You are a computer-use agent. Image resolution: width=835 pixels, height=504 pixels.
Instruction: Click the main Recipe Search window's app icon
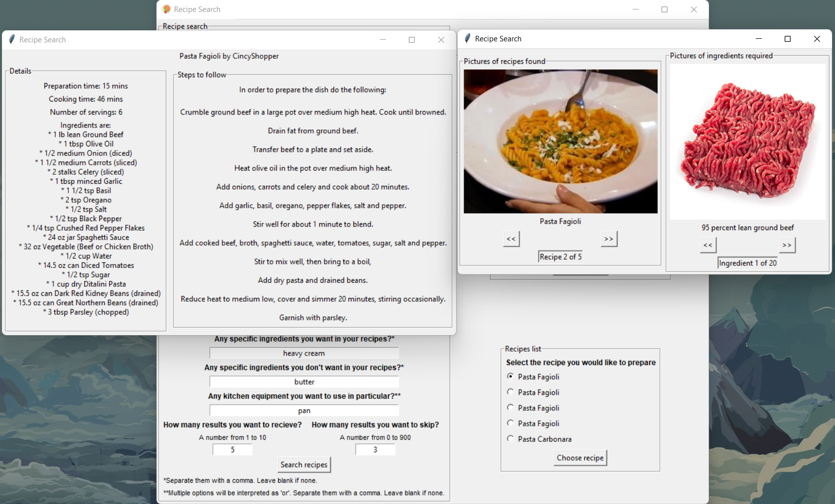[x=167, y=9]
